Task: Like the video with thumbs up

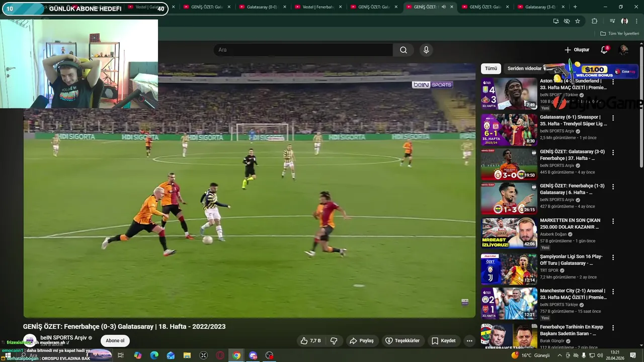Action: click(x=311, y=341)
